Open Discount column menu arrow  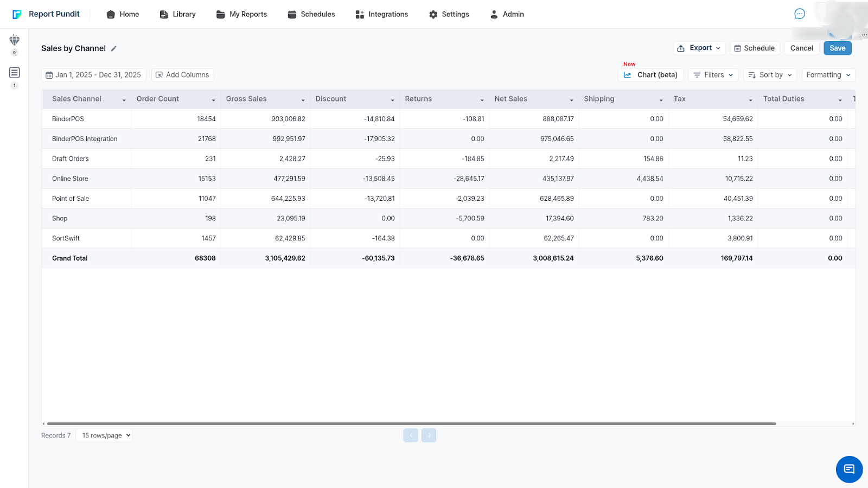[x=393, y=100]
